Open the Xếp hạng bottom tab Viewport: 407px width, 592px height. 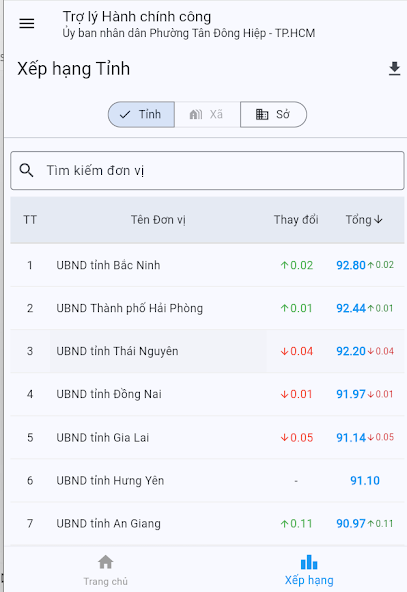click(x=309, y=570)
